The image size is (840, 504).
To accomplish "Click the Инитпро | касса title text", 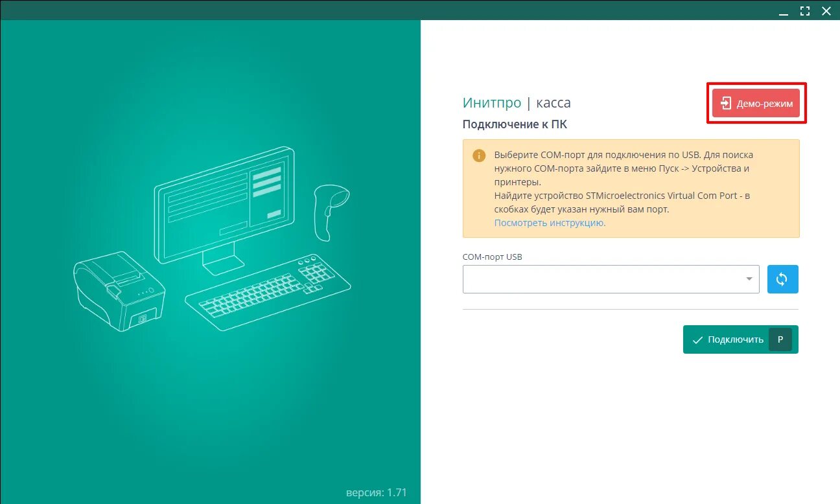I will (517, 103).
